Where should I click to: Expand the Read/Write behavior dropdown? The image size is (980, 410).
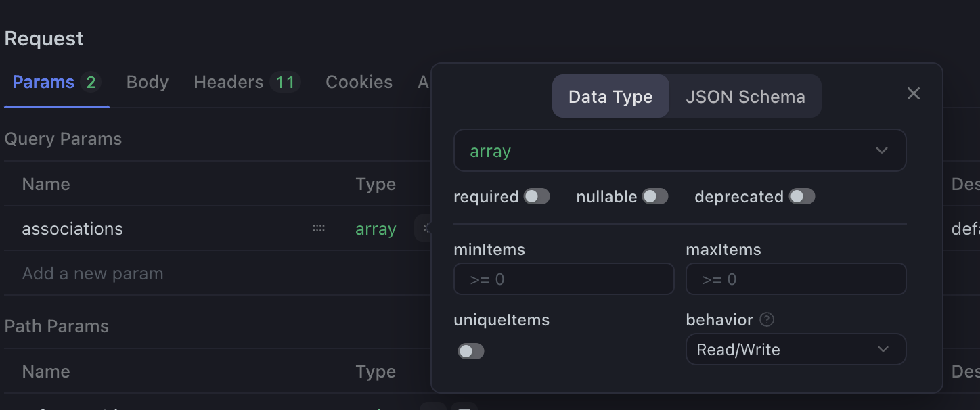pos(795,350)
